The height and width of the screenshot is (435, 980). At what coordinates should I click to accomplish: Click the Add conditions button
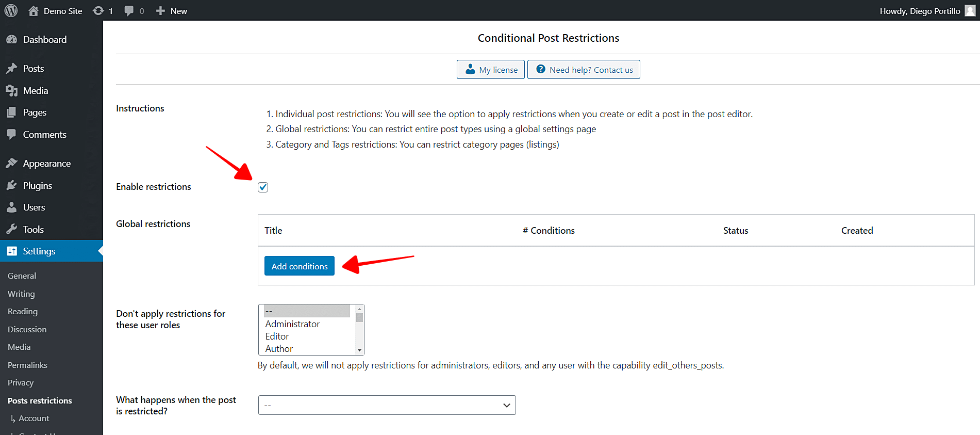pos(300,266)
